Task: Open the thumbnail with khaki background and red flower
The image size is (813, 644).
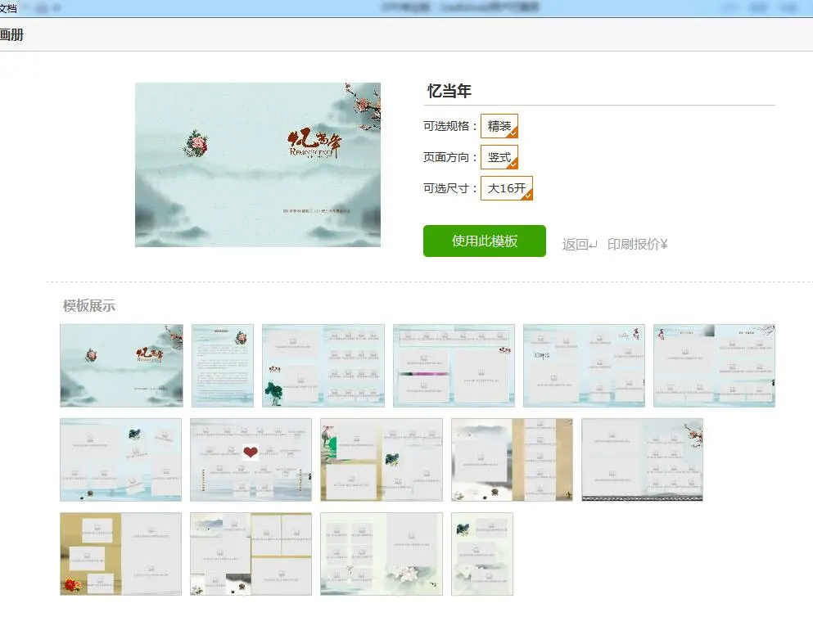Action: (121, 554)
